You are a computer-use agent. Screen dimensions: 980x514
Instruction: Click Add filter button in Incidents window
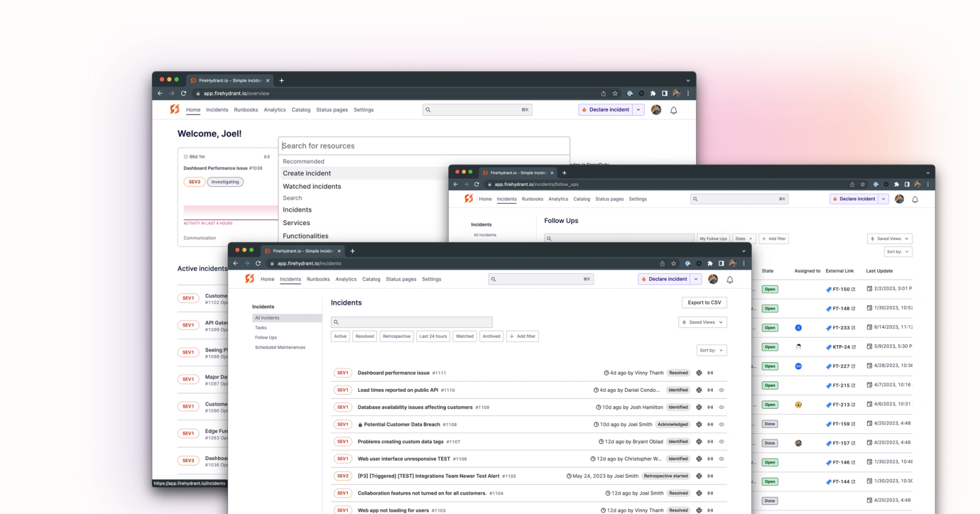[x=522, y=336]
